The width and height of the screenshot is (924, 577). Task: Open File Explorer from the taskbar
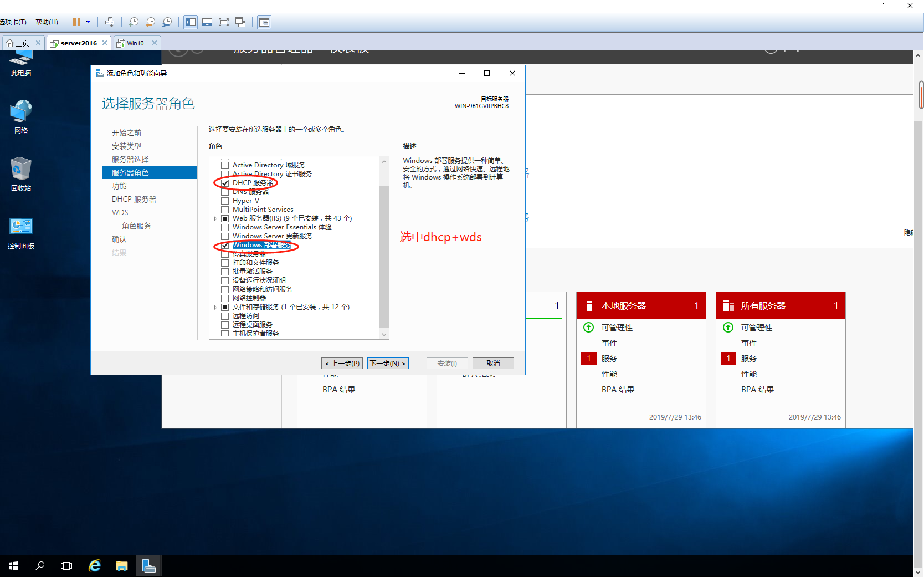122,566
